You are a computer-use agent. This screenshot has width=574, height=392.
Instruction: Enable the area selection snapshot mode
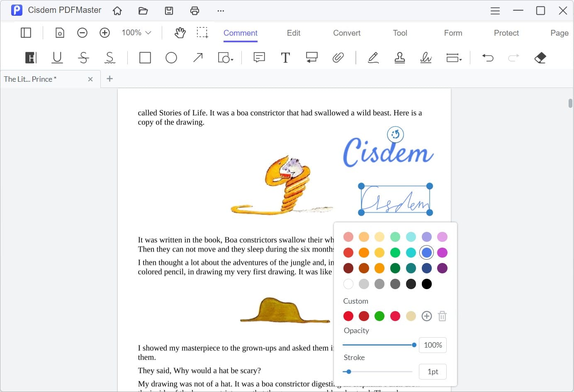click(x=203, y=32)
